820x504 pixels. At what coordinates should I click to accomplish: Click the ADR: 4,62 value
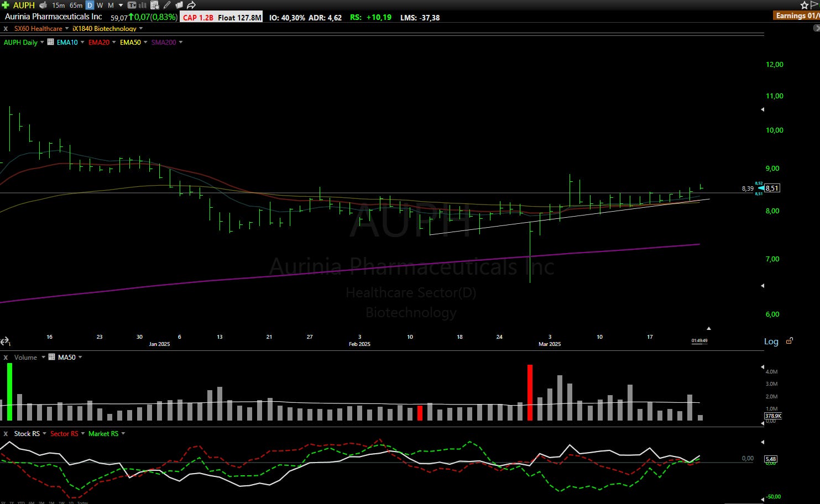click(325, 17)
